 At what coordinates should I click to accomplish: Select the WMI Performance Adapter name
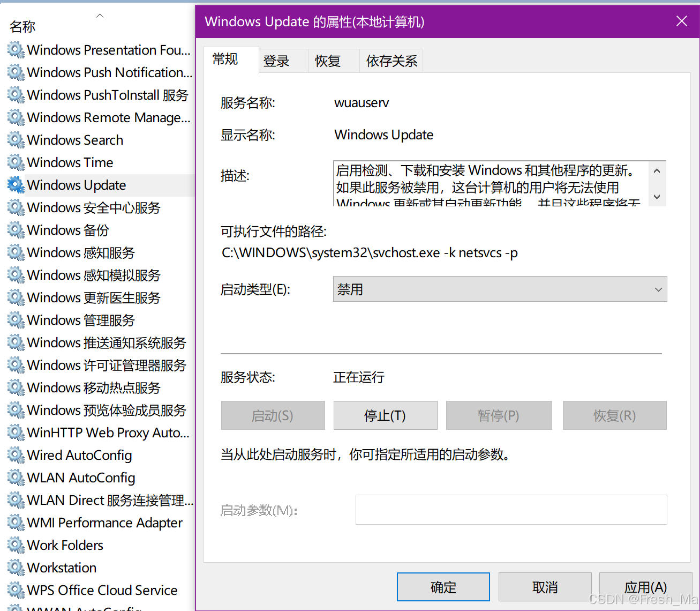coord(105,523)
